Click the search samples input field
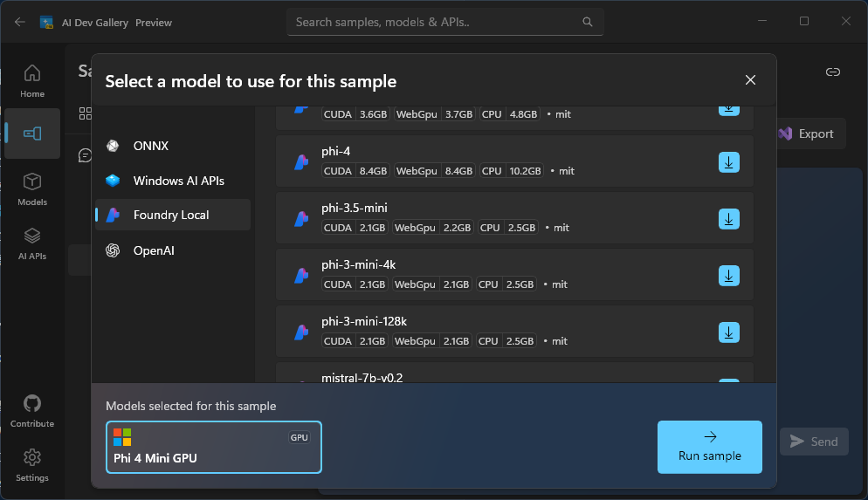868x500 pixels. (x=445, y=22)
